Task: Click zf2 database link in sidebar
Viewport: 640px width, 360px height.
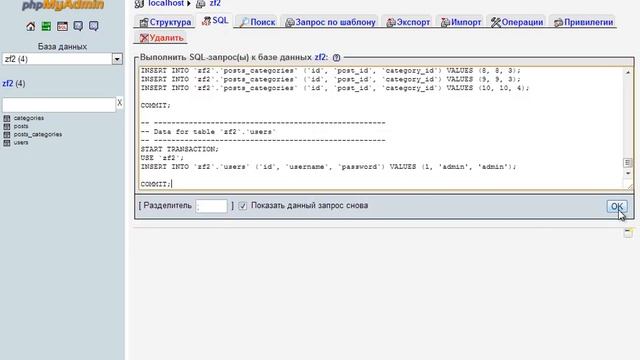Action: pyautogui.click(x=8, y=84)
